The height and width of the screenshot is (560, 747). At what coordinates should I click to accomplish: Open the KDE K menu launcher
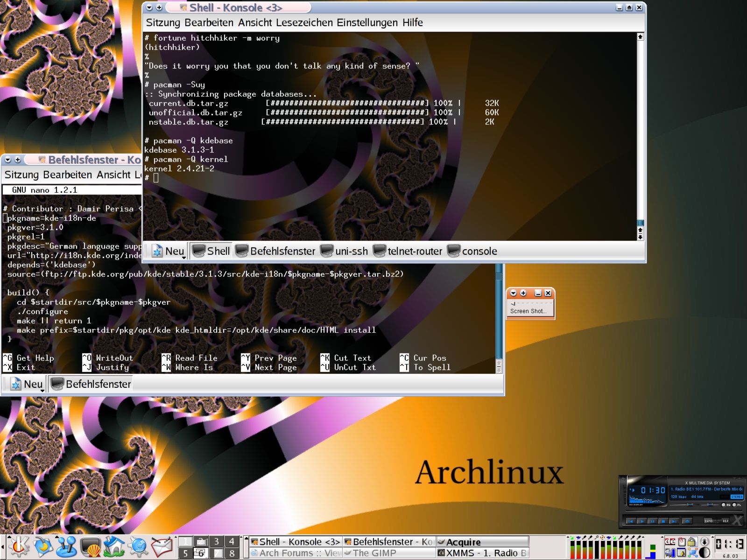point(19,547)
